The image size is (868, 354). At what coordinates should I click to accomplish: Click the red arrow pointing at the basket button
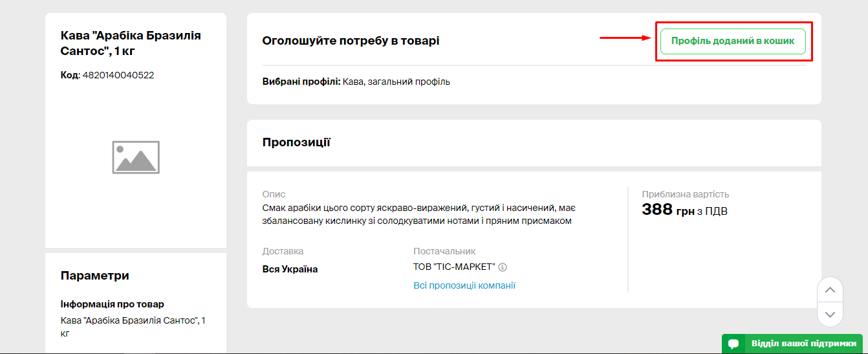click(625, 38)
